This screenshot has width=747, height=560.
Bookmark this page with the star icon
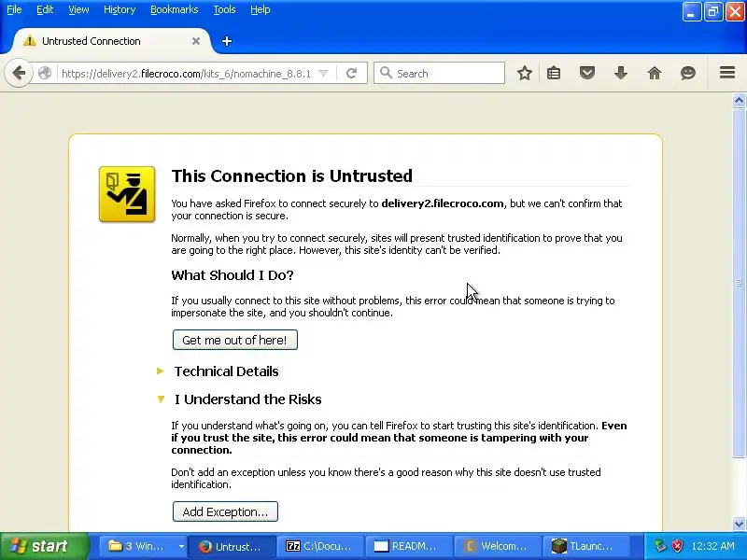click(x=525, y=74)
